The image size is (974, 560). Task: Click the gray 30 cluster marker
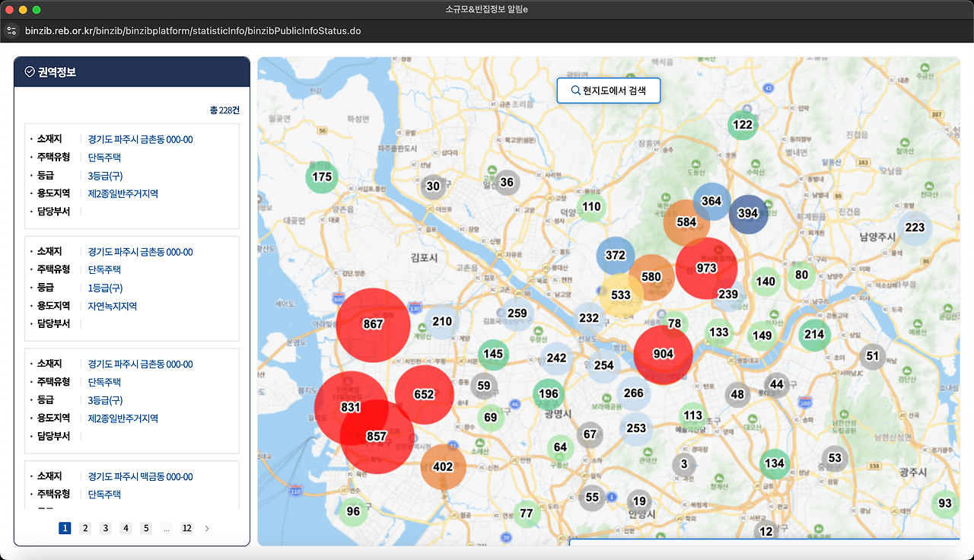pyautogui.click(x=433, y=186)
